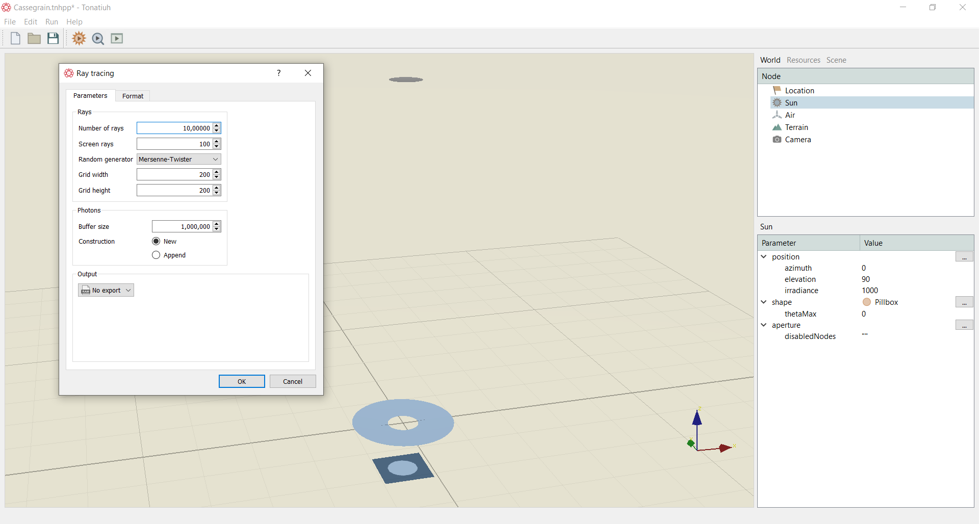Click OK in the Ray tracing dialog
Viewport: 980px width, 524px height.
click(242, 381)
